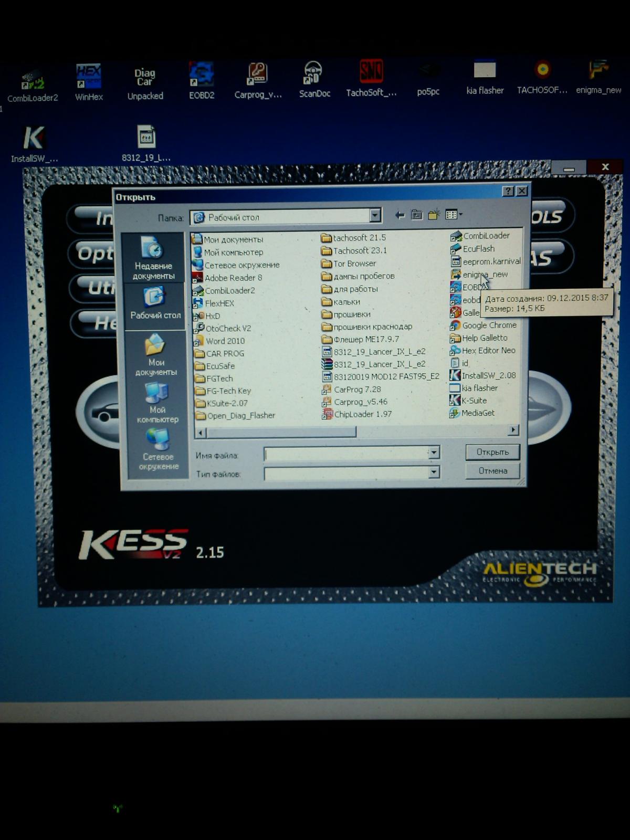The height and width of the screenshot is (840, 630).
Task: Select OtoCheck V2 in the file list
Action: pyautogui.click(x=222, y=328)
